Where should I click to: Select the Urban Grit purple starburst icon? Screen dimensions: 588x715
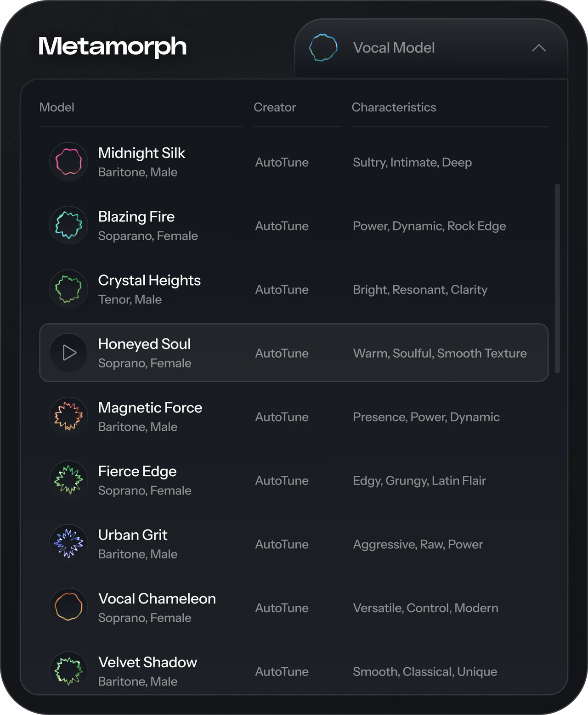[x=68, y=543]
